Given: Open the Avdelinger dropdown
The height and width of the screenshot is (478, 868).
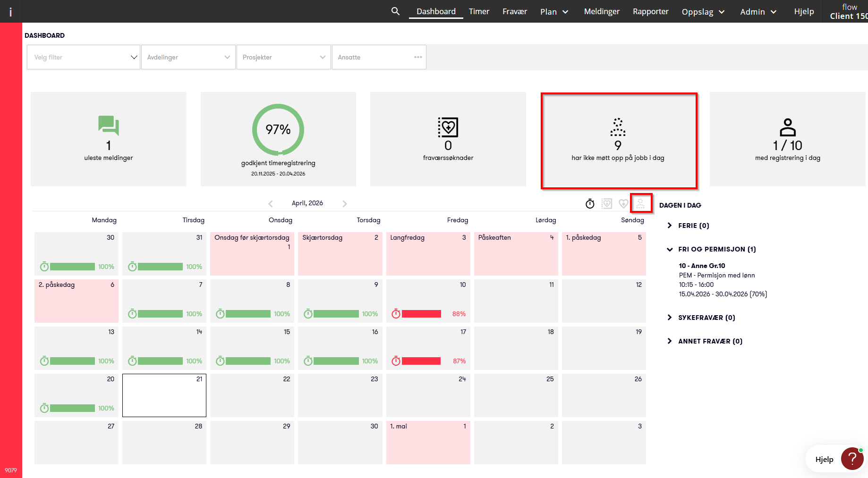Looking at the screenshot, I should pyautogui.click(x=188, y=57).
